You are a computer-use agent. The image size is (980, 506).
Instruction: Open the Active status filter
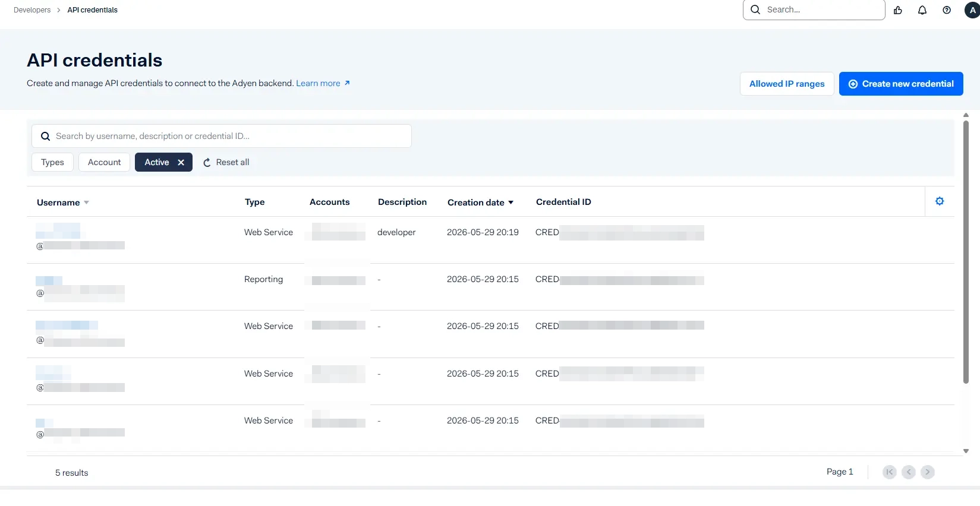point(156,162)
